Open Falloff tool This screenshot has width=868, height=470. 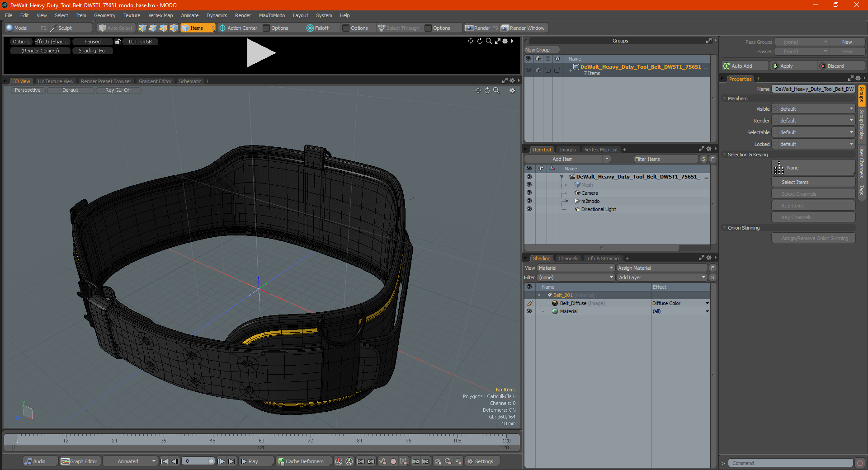[318, 28]
